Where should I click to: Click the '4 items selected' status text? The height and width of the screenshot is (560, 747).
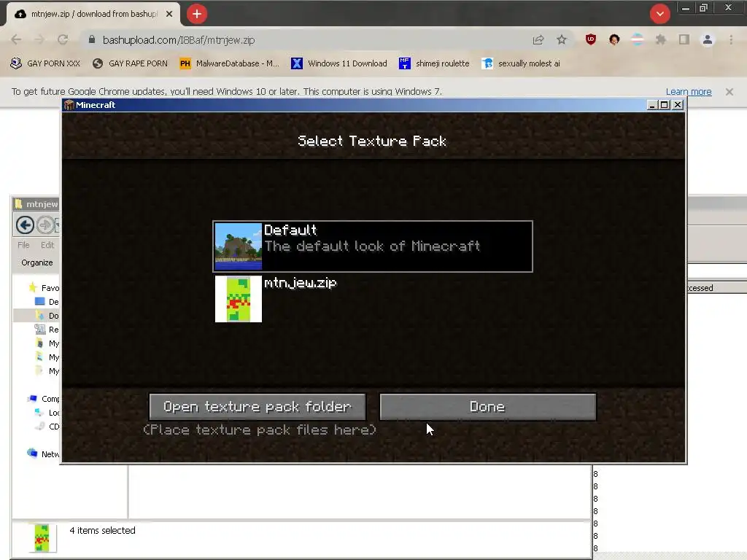(x=102, y=531)
